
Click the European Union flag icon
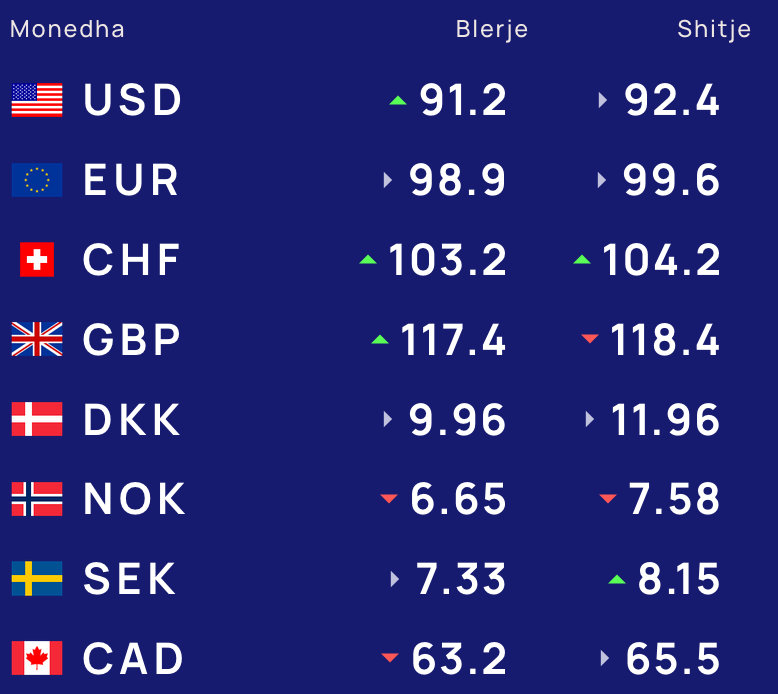[x=37, y=180]
